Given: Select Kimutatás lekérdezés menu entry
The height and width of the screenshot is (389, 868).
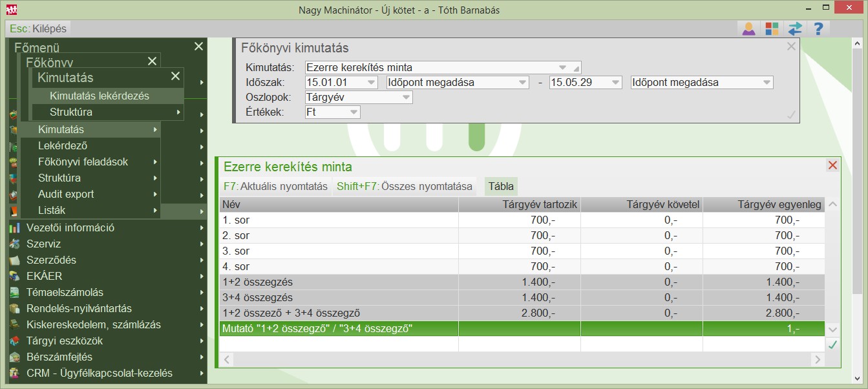Looking at the screenshot, I should click(x=107, y=96).
